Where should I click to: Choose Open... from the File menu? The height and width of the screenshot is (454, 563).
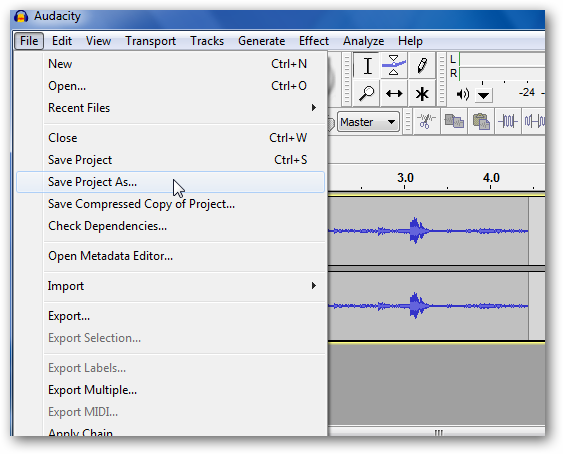tap(171, 86)
